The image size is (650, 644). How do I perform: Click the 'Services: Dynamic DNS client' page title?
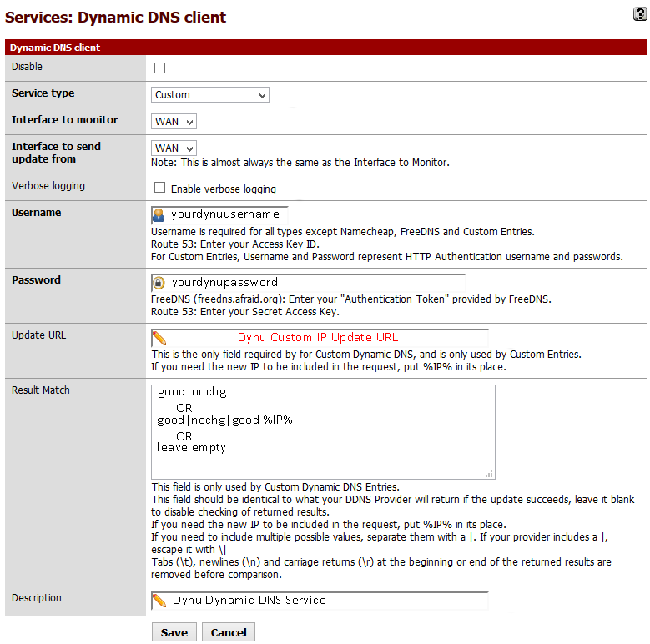115,17
